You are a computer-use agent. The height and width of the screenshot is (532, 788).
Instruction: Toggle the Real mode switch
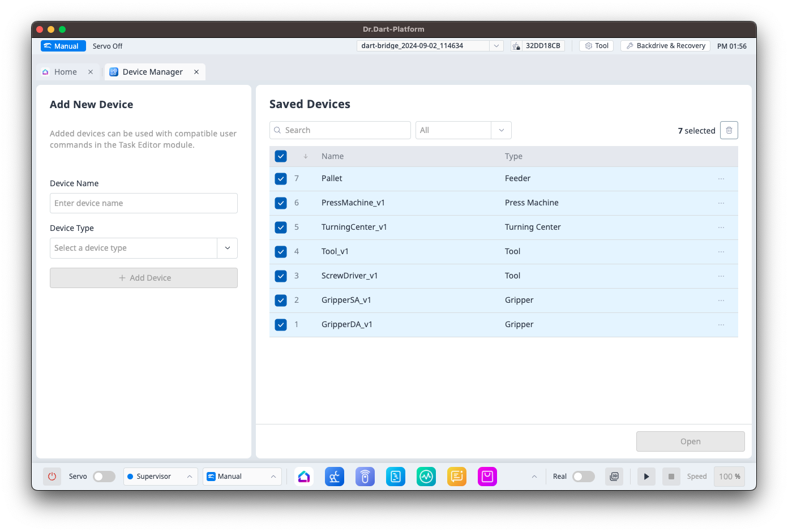pyautogui.click(x=583, y=477)
